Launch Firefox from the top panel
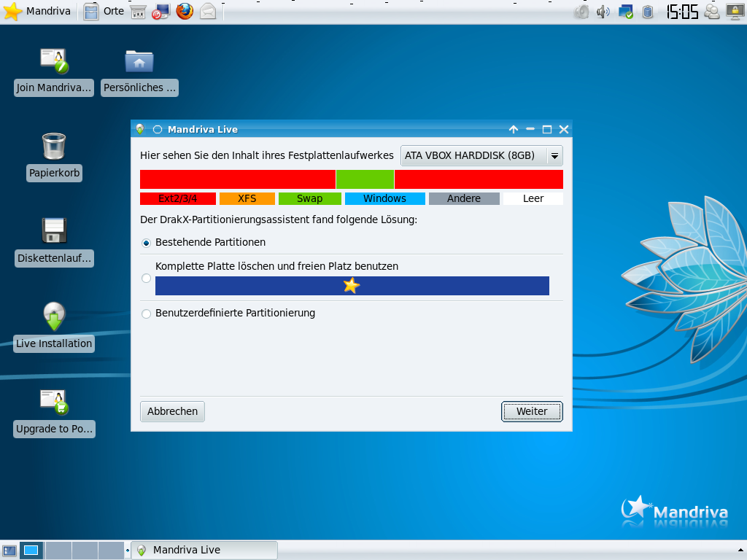The width and height of the screenshot is (747, 560). click(x=185, y=11)
